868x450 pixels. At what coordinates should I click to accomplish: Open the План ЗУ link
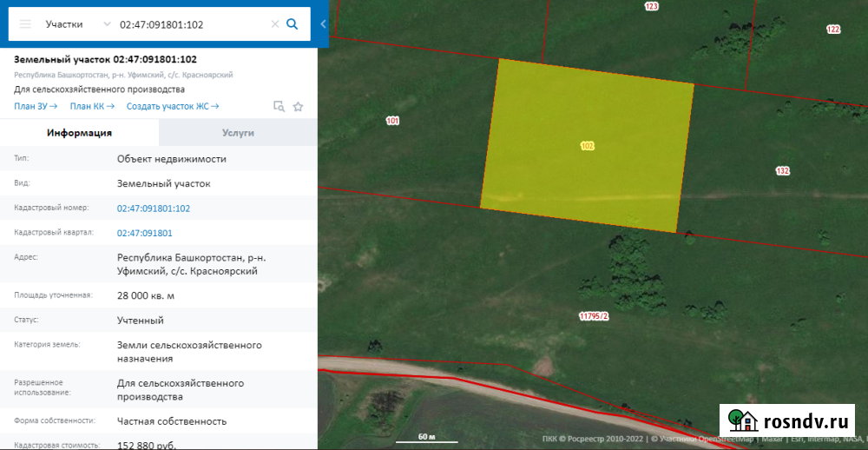point(36,106)
